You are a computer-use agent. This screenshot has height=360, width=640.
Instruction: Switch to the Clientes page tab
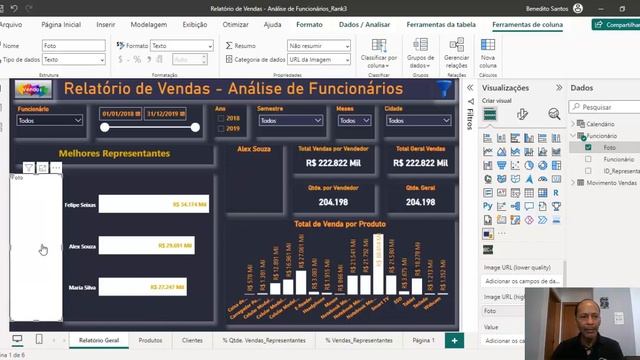(x=192, y=340)
